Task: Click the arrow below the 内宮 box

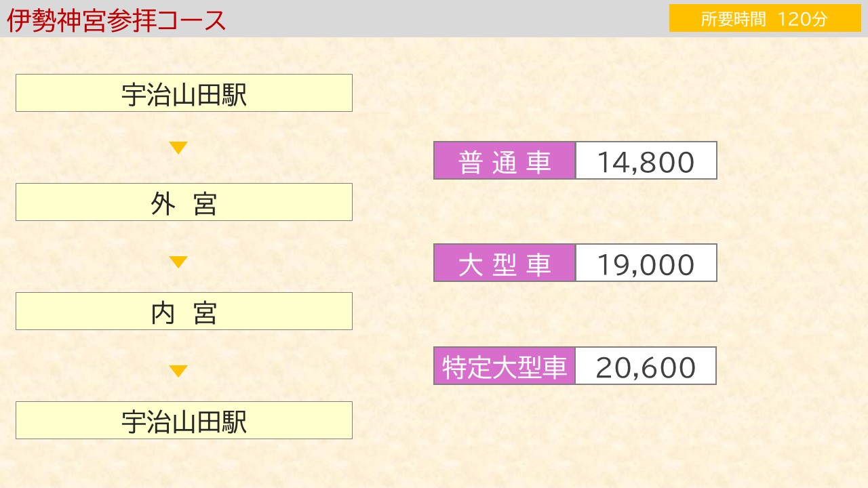Action: point(178,371)
